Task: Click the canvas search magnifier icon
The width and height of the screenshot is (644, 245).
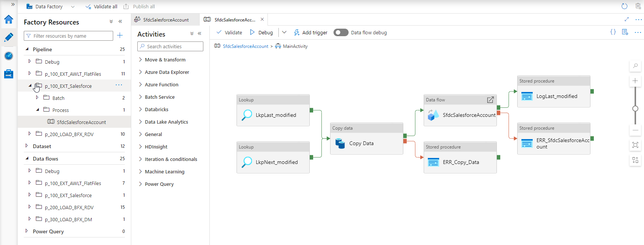Action: tap(635, 66)
